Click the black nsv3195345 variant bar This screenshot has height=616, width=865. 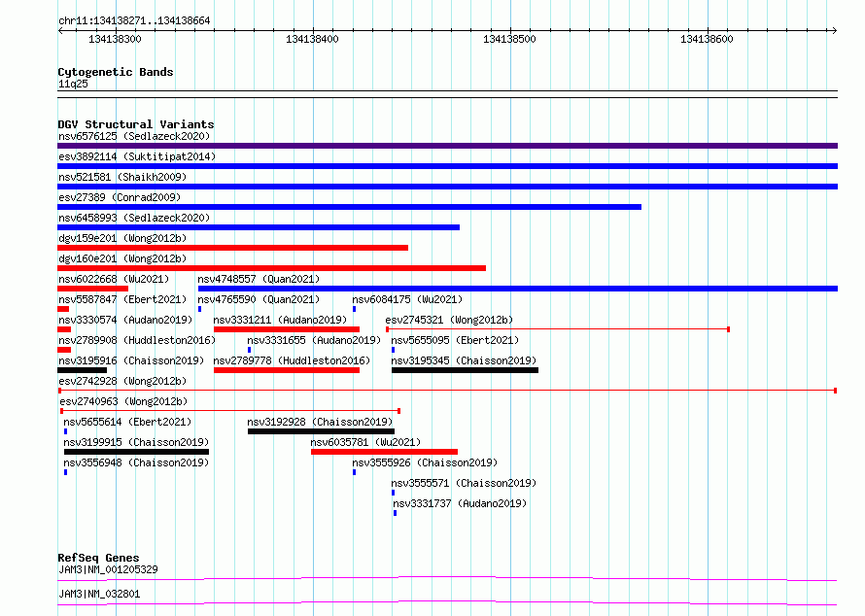click(x=465, y=370)
